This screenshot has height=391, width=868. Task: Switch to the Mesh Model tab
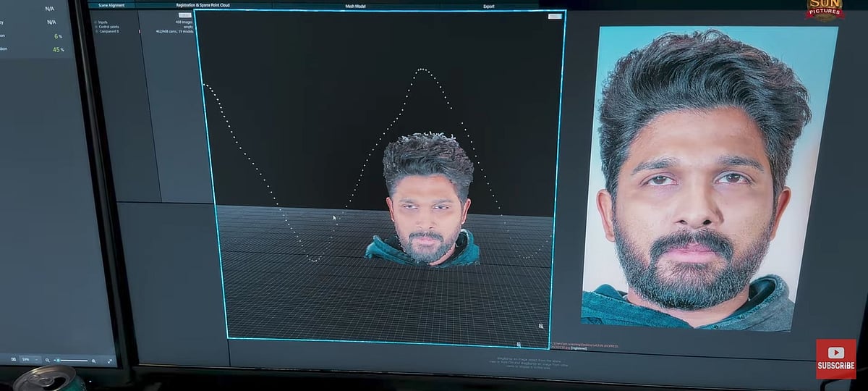355,6
